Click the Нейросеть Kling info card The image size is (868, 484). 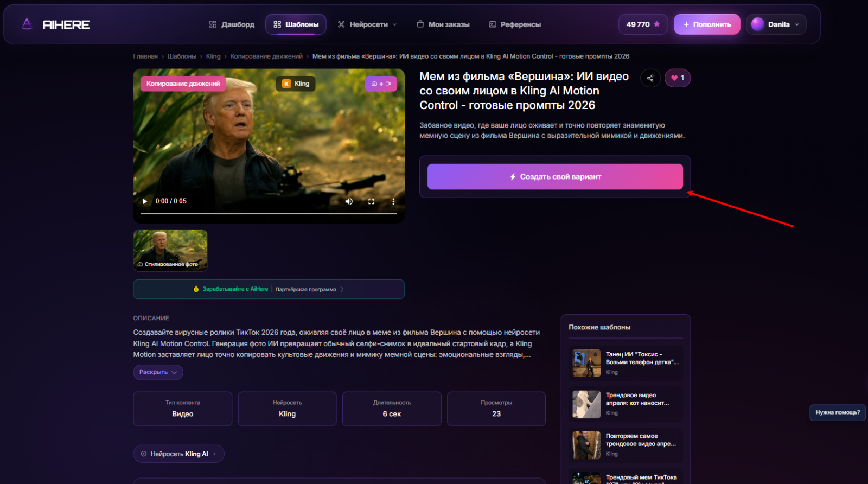pyautogui.click(x=287, y=409)
